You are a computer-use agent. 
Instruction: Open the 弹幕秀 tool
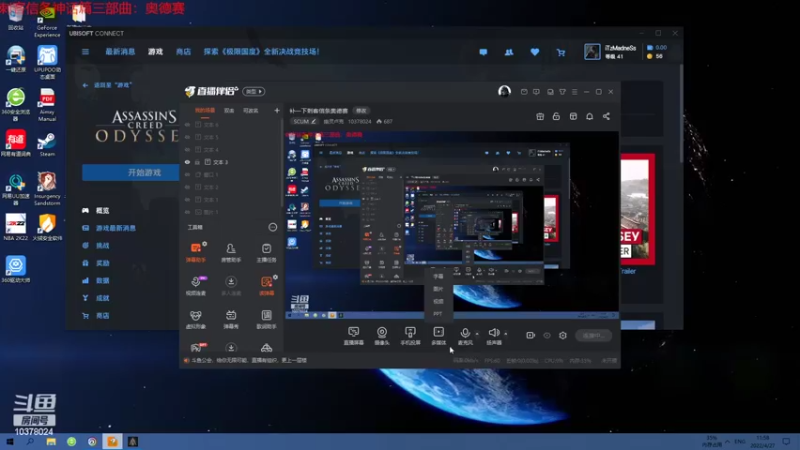click(x=231, y=319)
